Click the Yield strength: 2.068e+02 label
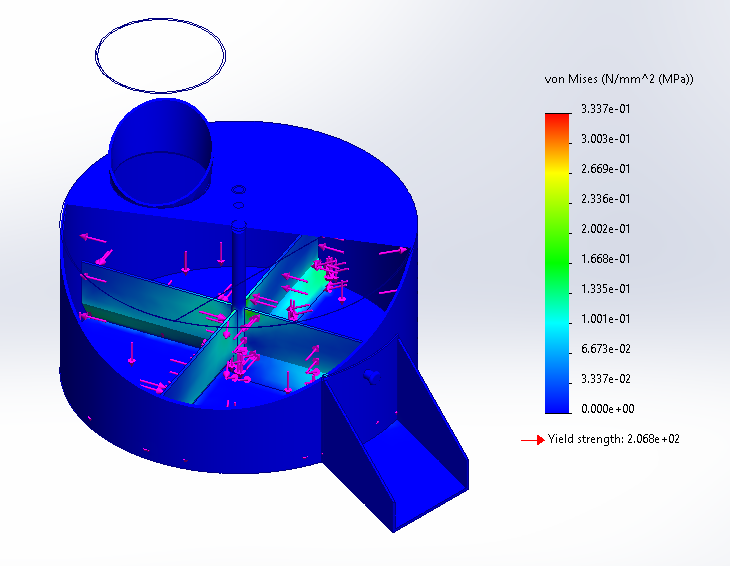The height and width of the screenshot is (566, 730). coord(614,439)
